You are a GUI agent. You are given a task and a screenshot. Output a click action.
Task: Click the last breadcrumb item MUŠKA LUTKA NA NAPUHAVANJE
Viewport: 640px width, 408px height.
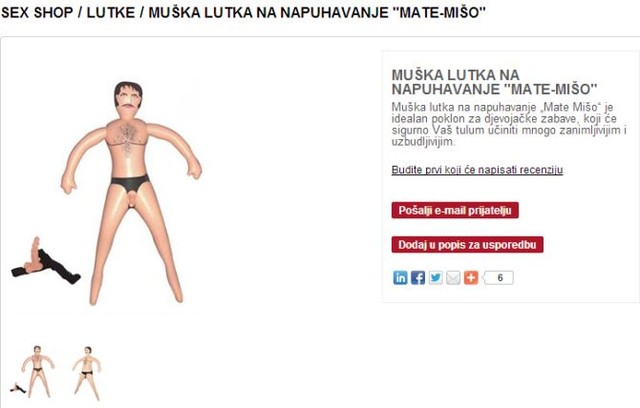coord(317,13)
